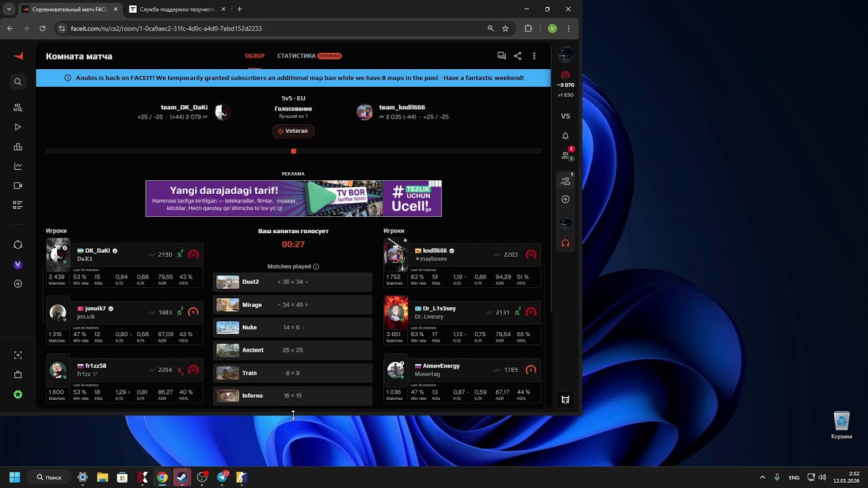Open the notifications bell

(566, 136)
